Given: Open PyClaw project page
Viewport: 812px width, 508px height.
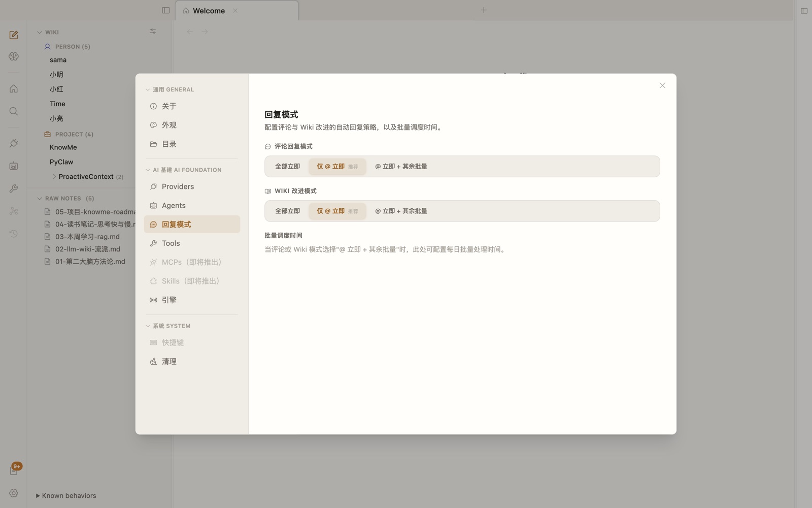Looking at the screenshot, I should pyautogui.click(x=61, y=162).
